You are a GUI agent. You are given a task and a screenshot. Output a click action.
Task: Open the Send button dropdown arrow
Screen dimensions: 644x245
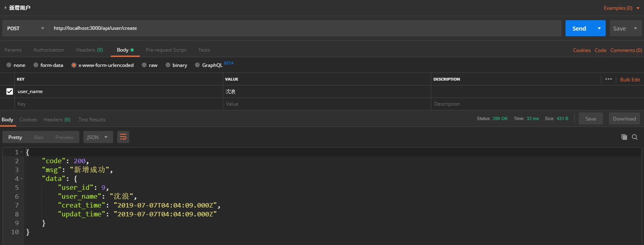(599, 28)
